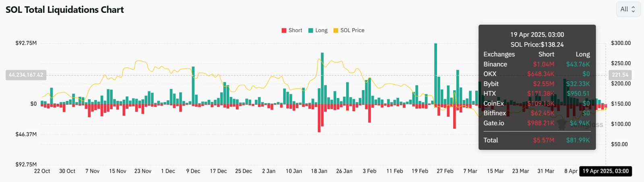Click the Short legend label text

[295, 31]
